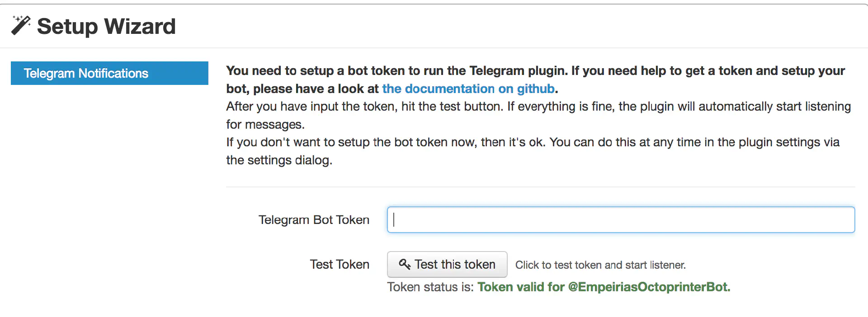Click the 'Token status is:' text
This screenshot has width=868, height=317.
click(430, 287)
